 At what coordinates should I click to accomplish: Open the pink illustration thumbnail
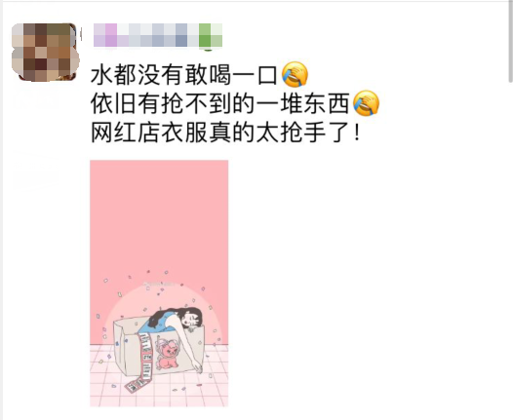click(x=159, y=283)
